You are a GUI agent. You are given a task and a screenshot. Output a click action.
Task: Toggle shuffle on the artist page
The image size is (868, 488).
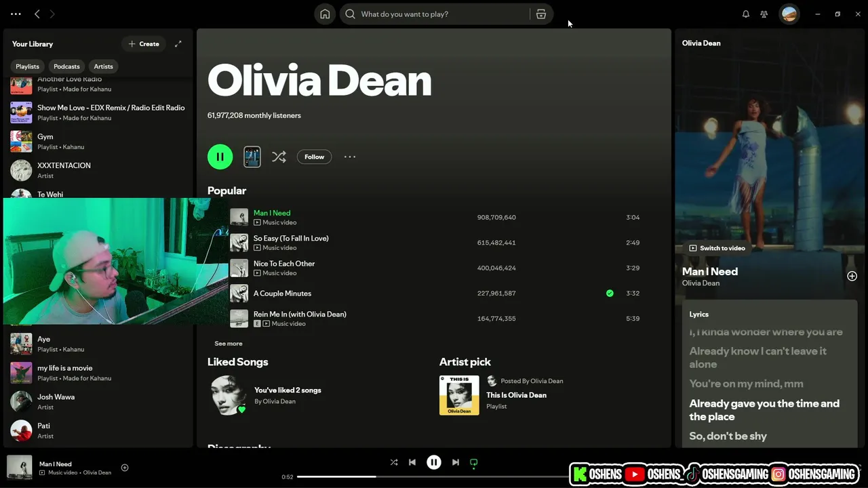[x=279, y=157]
